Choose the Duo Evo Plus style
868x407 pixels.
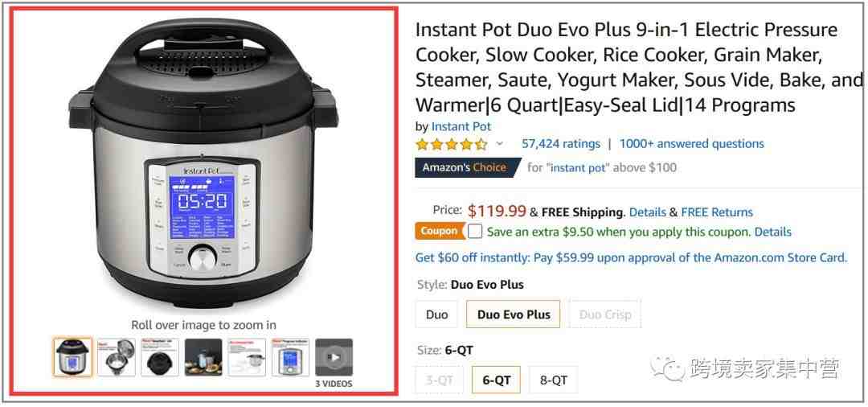(x=514, y=314)
